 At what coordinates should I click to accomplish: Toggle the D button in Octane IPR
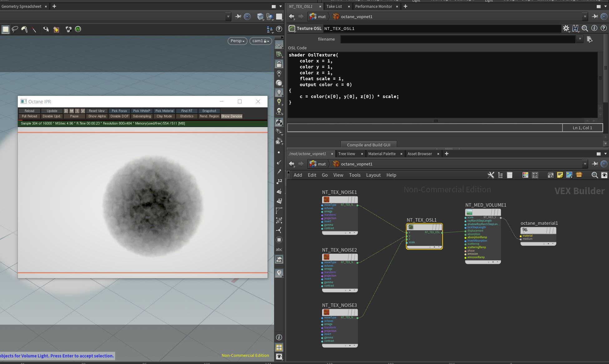66,111
